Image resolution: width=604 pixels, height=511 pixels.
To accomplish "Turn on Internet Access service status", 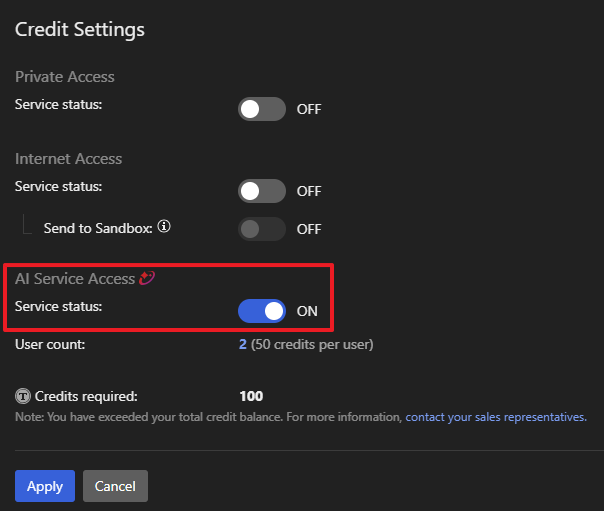I will click(261, 191).
